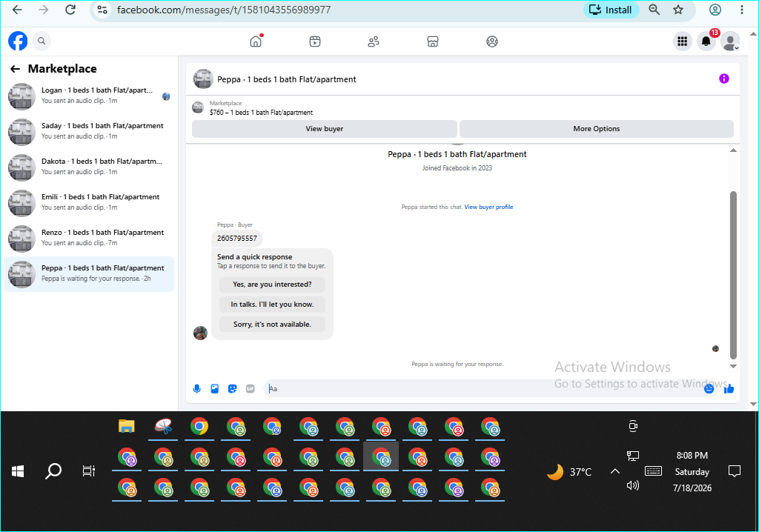This screenshot has width=759, height=532.
Task: Choose a GIF icon
Action: (251, 389)
